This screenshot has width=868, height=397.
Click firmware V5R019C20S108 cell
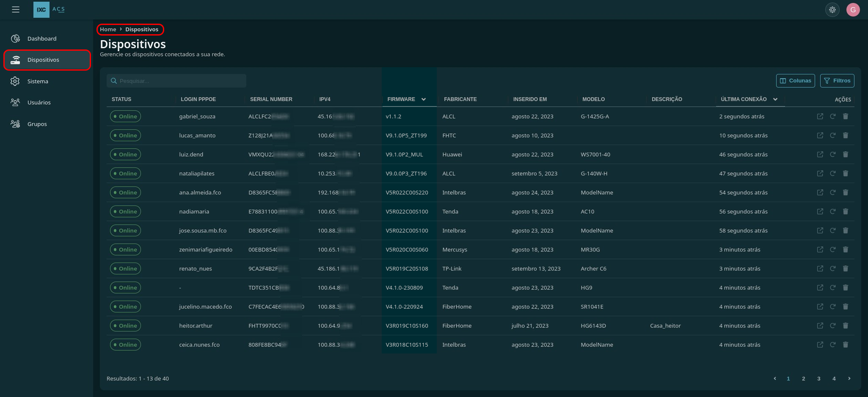pyautogui.click(x=407, y=268)
